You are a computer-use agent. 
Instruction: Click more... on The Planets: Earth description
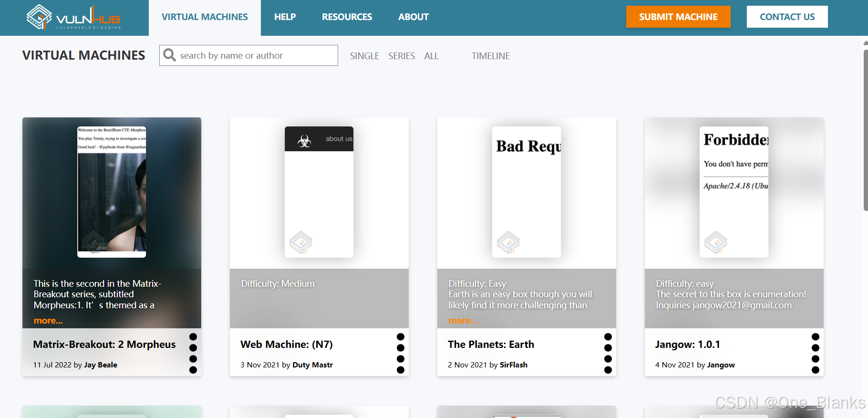[463, 321]
